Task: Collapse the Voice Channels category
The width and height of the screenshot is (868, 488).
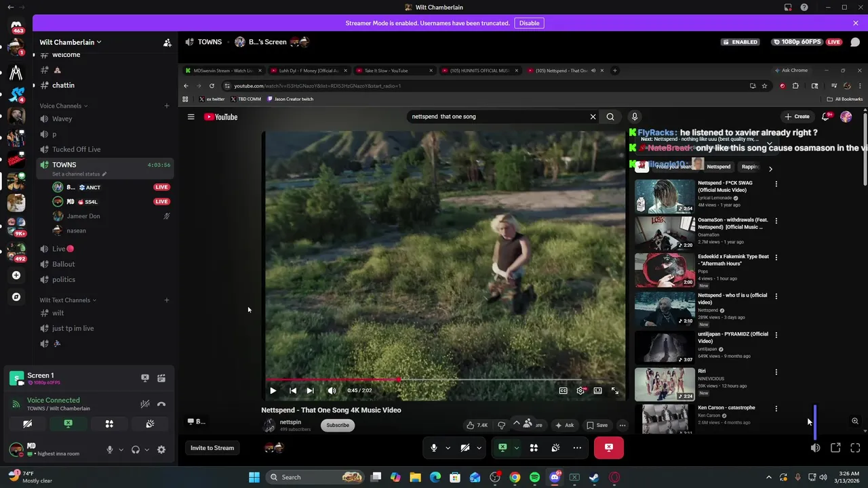Action: click(63, 106)
